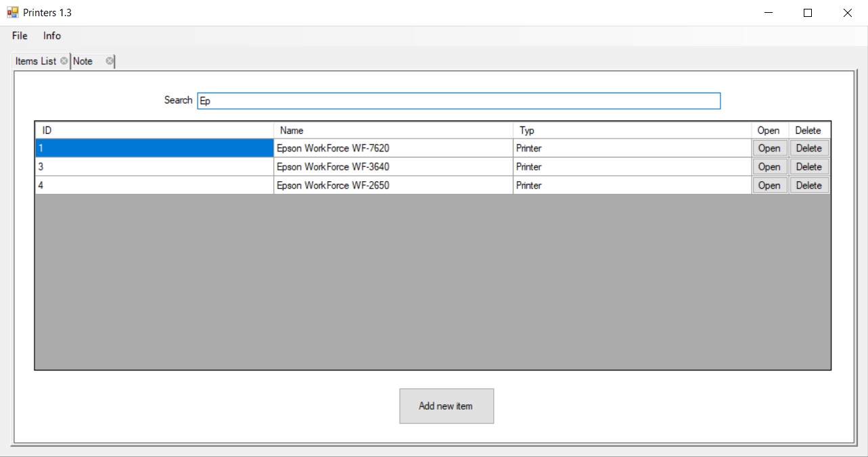Click the Printers app icon in title bar
The image size is (868, 457).
point(13,12)
